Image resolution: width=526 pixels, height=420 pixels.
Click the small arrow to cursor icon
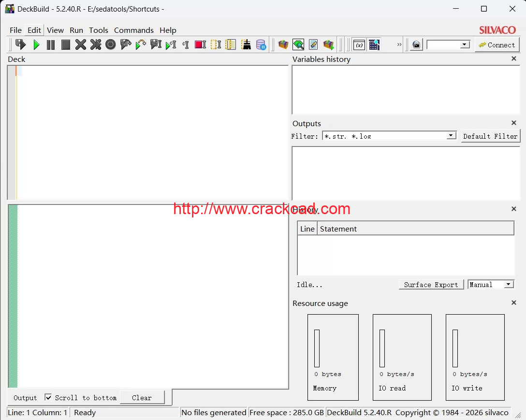coord(186,44)
